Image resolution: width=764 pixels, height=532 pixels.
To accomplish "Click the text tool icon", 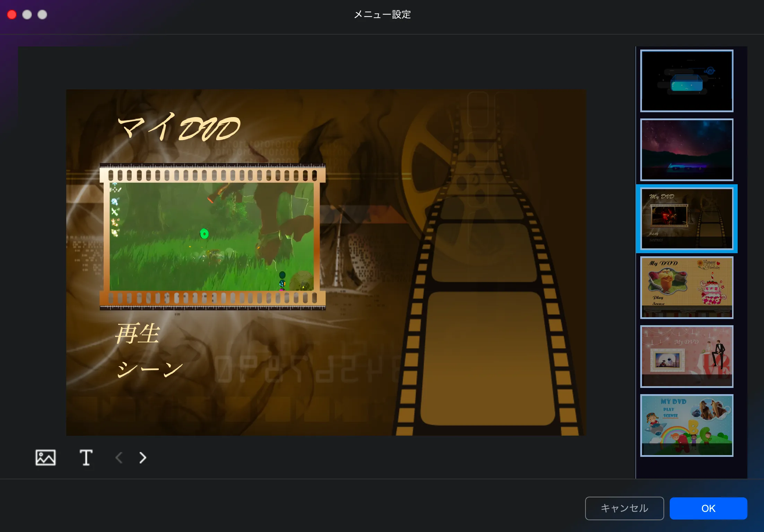I will (x=86, y=458).
